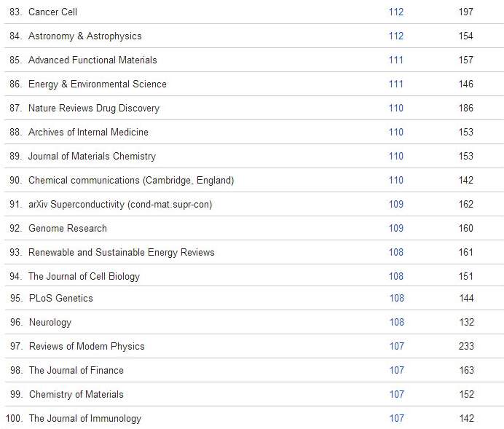Click Astronomy & Astrophysics h5-index value 112
The image size is (504, 429).
pyautogui.click(x=396, y=36)
